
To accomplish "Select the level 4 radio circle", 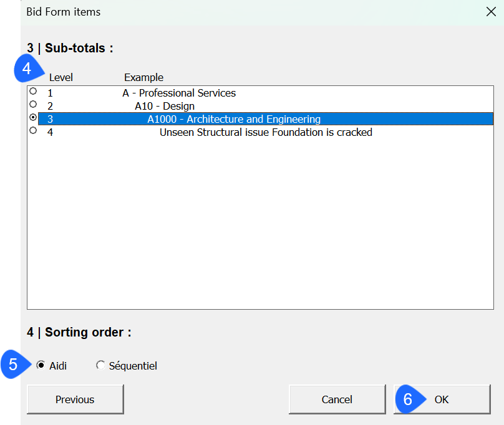I will [33, 130].
